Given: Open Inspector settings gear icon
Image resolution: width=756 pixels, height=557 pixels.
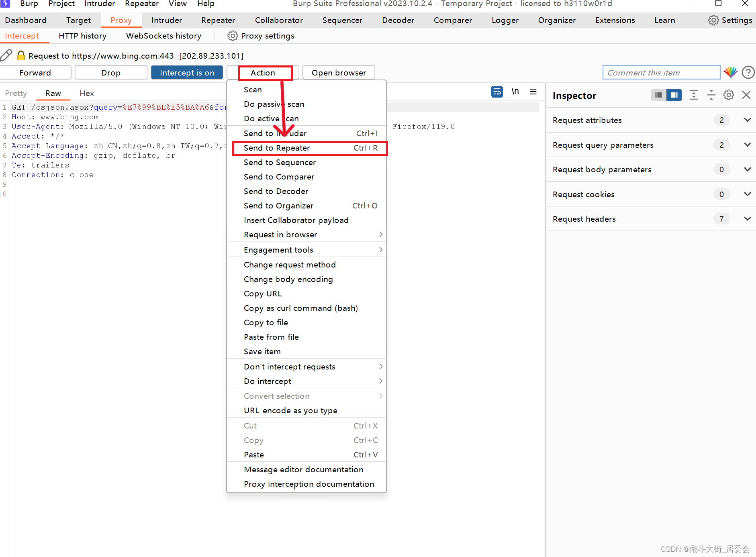Looking at the screenshot, I should [x=729, y=95].
